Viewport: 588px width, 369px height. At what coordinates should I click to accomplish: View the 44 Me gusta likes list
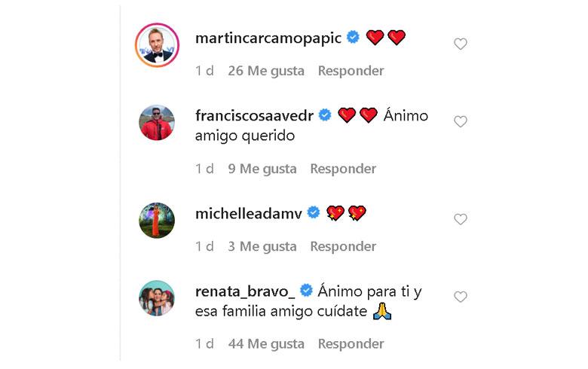(266, 344)
